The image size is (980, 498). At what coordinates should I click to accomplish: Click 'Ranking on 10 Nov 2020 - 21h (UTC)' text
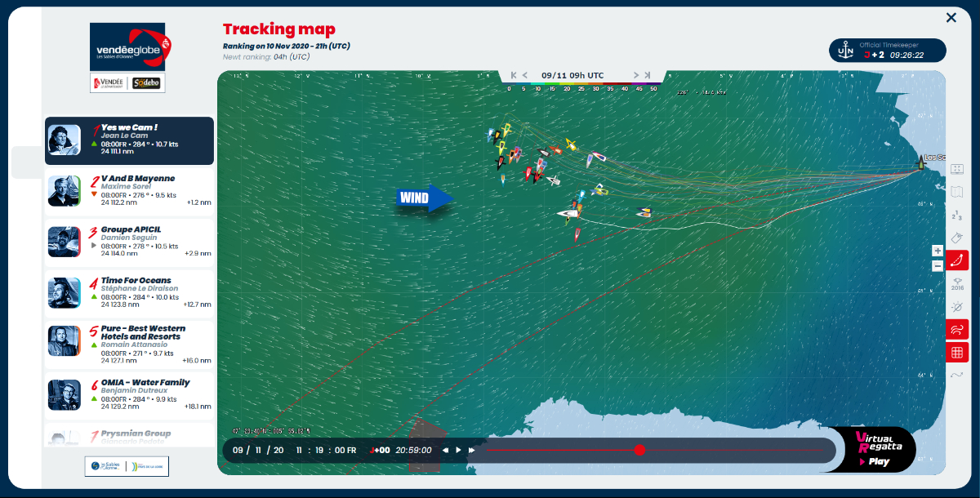[287, 46]
